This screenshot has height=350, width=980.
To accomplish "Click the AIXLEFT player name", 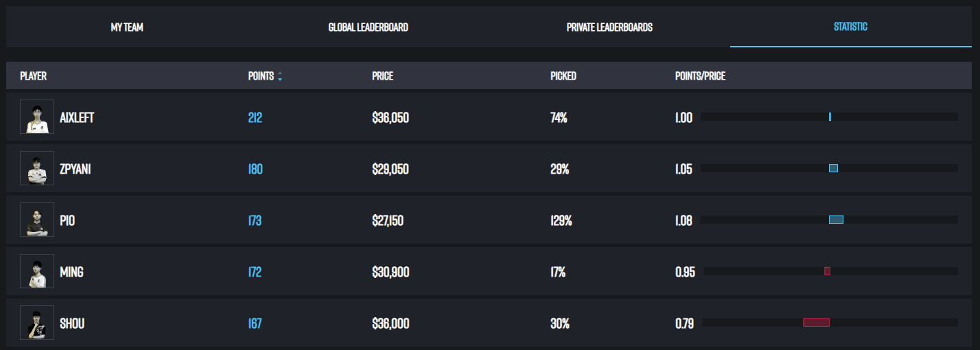I will (77, 117).
